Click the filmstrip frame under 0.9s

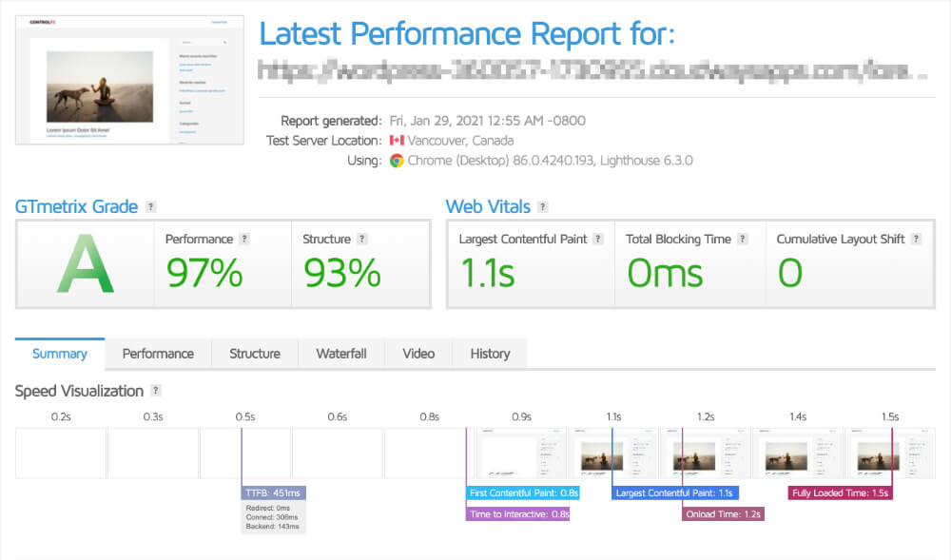(521, 454)
